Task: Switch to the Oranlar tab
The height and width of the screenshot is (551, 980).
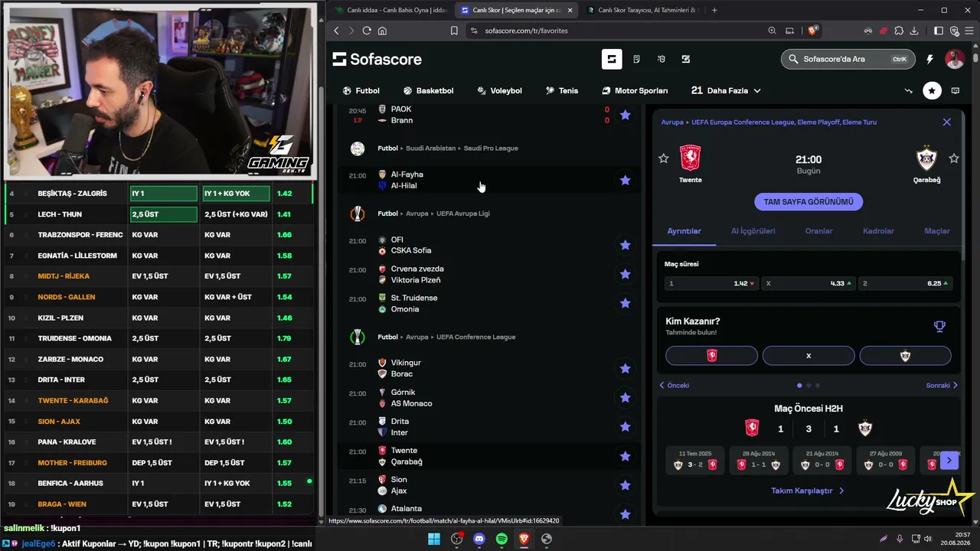Action: click(818, 231)
